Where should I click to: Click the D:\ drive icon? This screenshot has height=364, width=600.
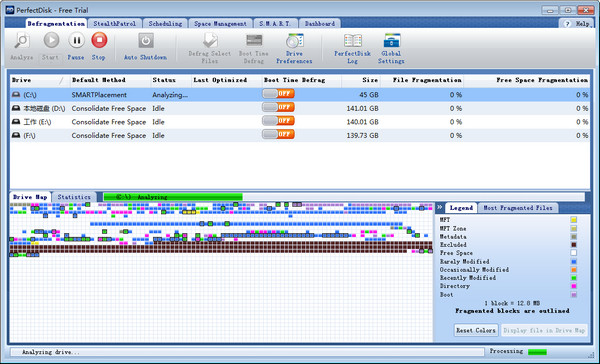(x=16, y=108)
